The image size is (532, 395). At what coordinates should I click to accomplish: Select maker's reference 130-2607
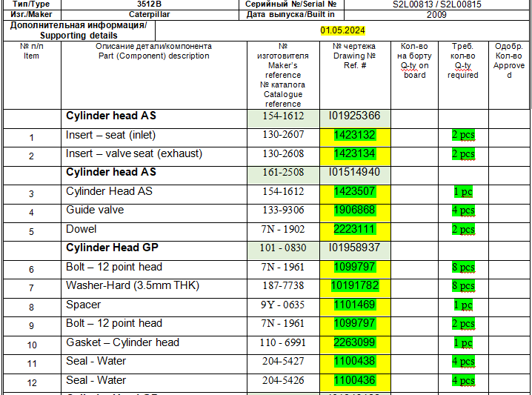pyautogui.click(x=284, y=136)
